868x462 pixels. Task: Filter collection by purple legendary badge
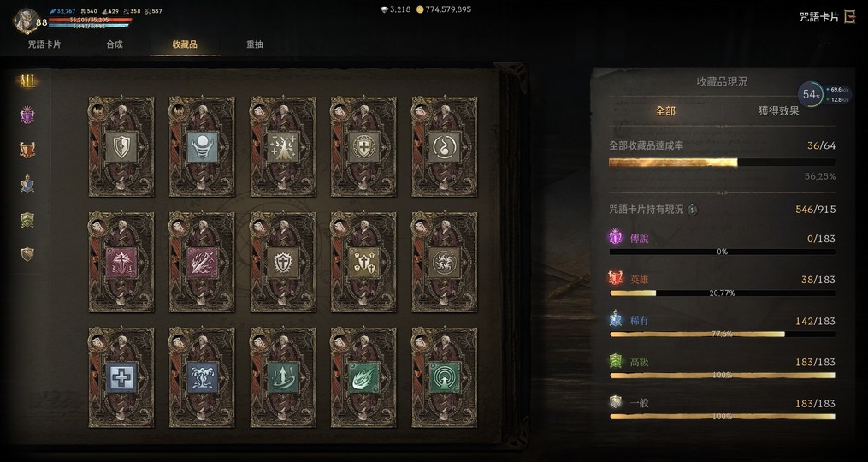coord(27,115)
